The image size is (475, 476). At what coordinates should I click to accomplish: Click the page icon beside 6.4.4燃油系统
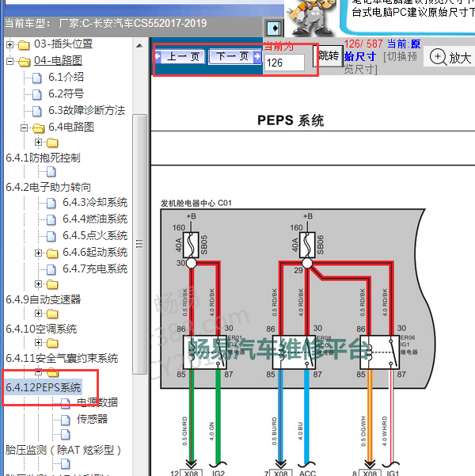[x=51, y=220]
